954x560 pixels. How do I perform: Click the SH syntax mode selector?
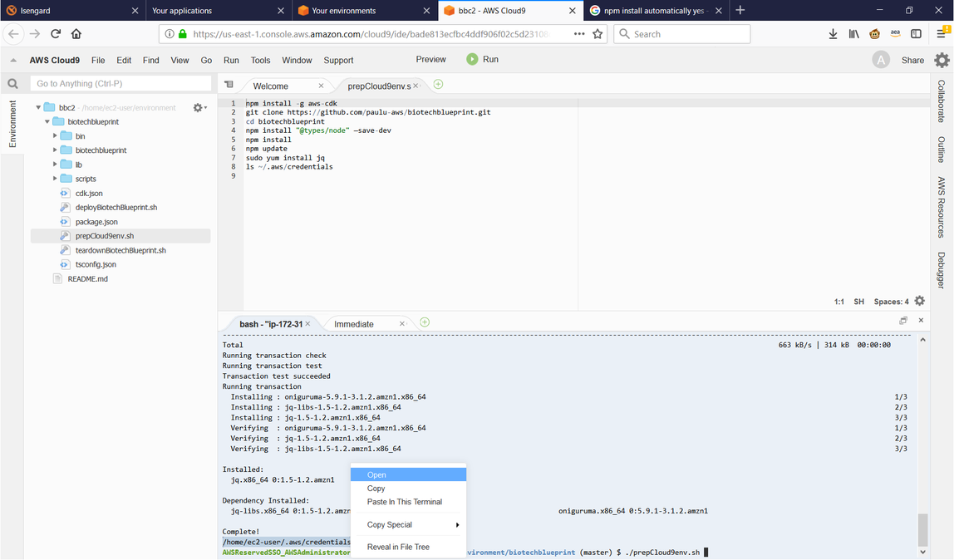click(858, 302)
